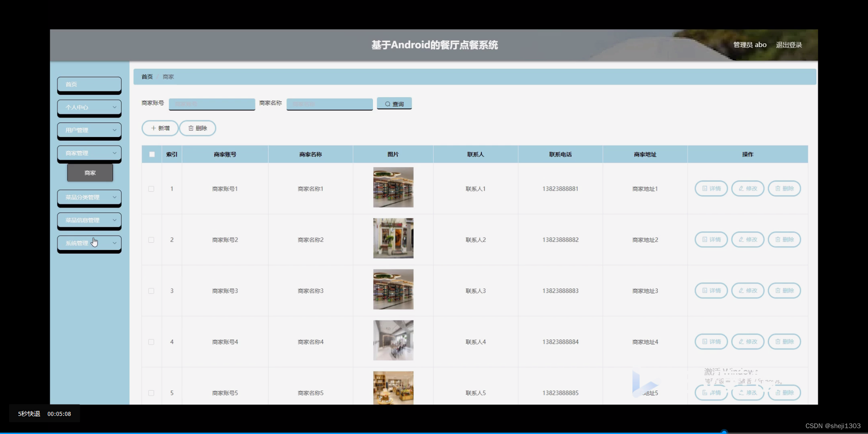The width and height of the screenshot is (868, 434).
Task: Click 修改 on 商家账号4 row
Action: pyautogui.click(x=748, y=342)
